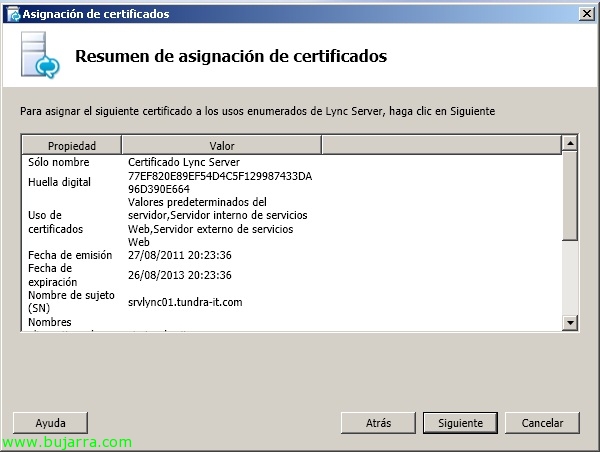Viewport: 600px width, 452px height.
Task: Click the title bar certificate wizard icon
Action: tap(13, 14)
